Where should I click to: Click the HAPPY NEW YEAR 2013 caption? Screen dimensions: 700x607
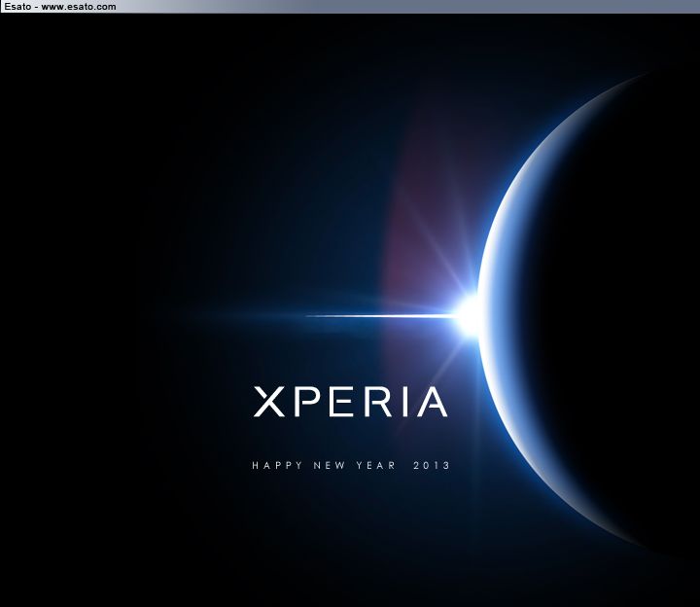pos(351,465)
